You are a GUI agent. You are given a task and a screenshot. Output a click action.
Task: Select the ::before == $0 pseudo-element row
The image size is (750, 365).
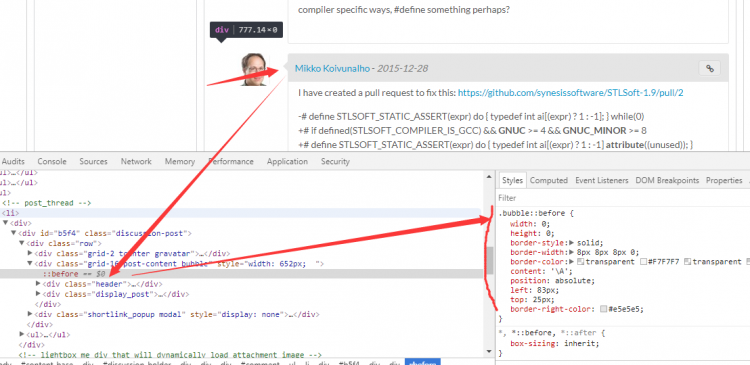[241, 274]
